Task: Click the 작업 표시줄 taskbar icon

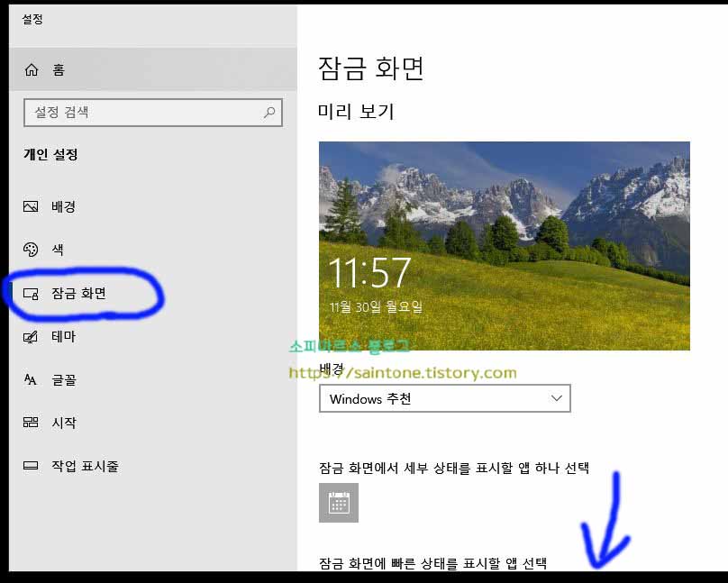Action: [31, 465]
